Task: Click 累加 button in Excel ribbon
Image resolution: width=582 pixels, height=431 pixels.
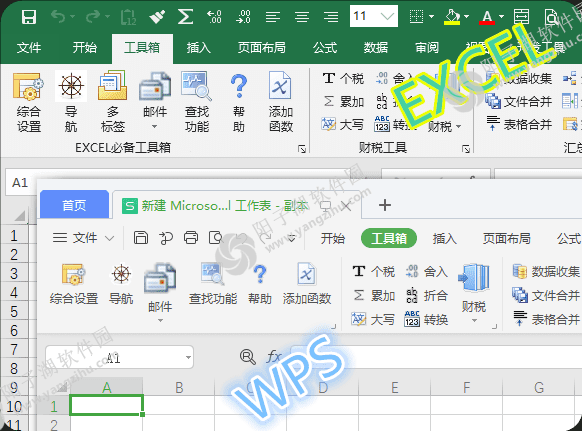Action: pyautogui.click(x=343, y=101)
